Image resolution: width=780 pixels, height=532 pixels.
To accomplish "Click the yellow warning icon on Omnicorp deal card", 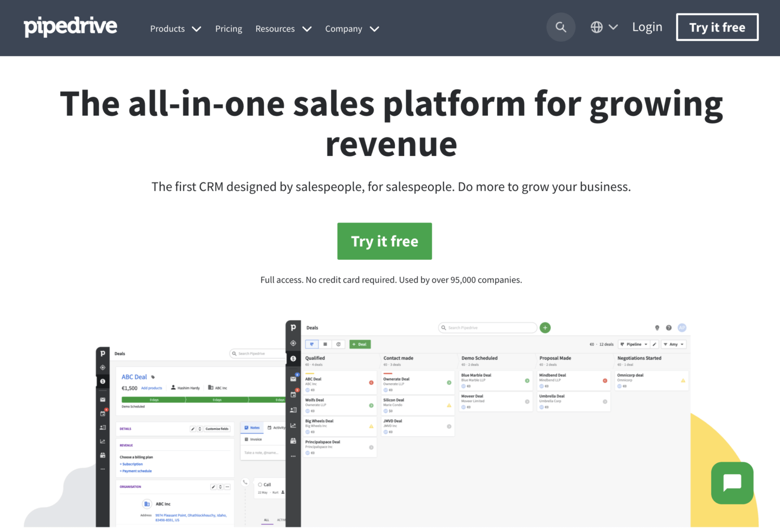I will pos(683,380).
